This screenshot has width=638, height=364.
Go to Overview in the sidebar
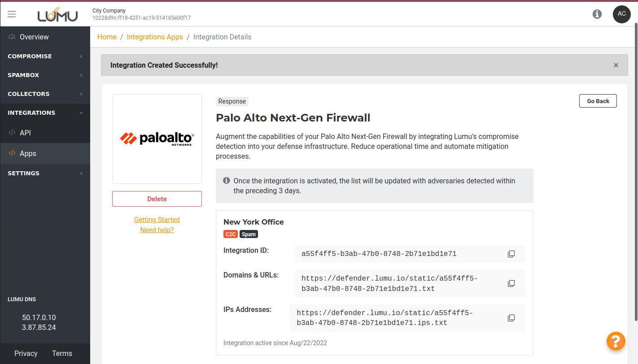[34, 37]
